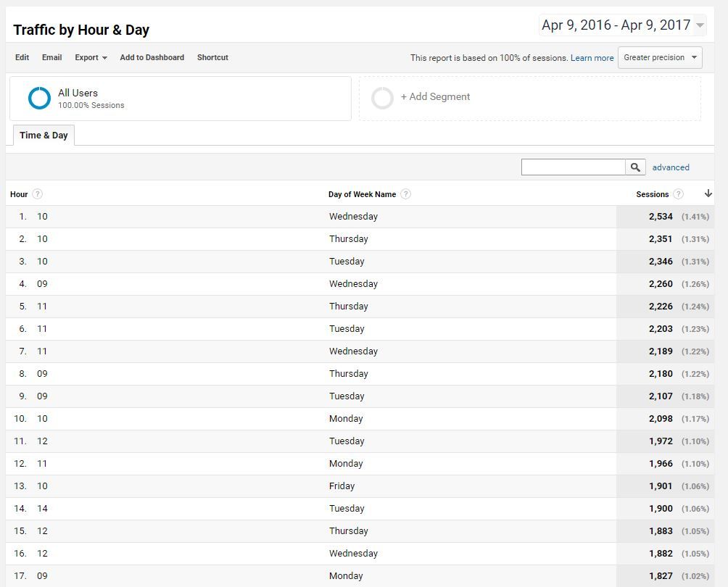Click the search magnifier button
This screenshot has height=587, width=728.
tap(635, 167)
